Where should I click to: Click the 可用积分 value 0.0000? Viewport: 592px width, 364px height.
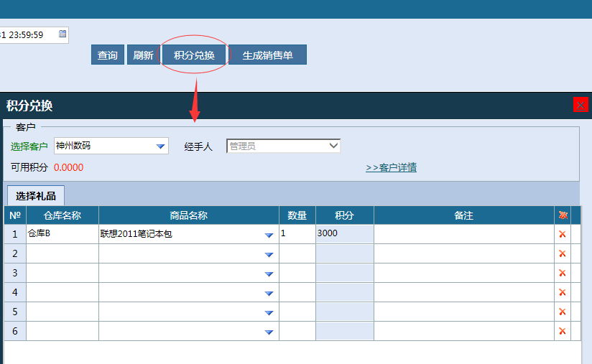point(68,167)
